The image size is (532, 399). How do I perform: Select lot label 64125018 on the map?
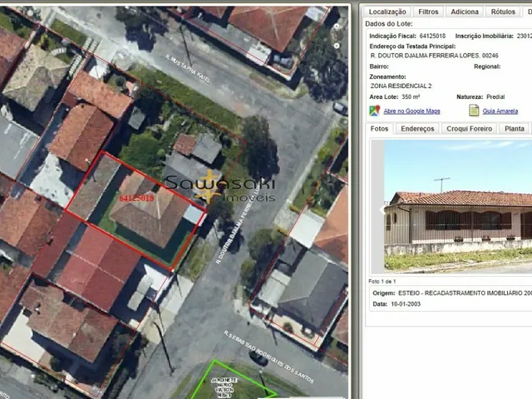click(136, 198)
